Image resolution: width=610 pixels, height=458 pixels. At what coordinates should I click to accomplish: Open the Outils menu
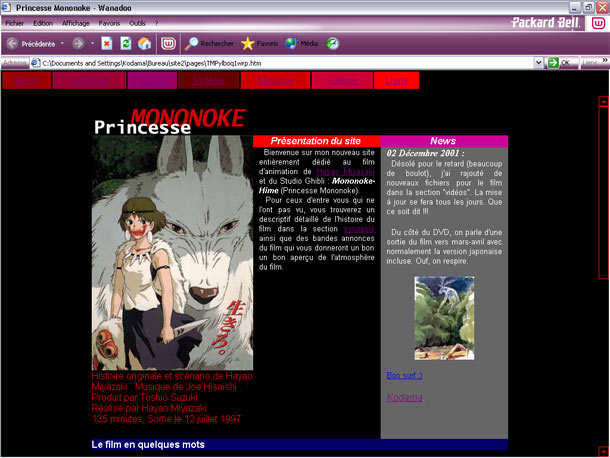tap(137, 23)
